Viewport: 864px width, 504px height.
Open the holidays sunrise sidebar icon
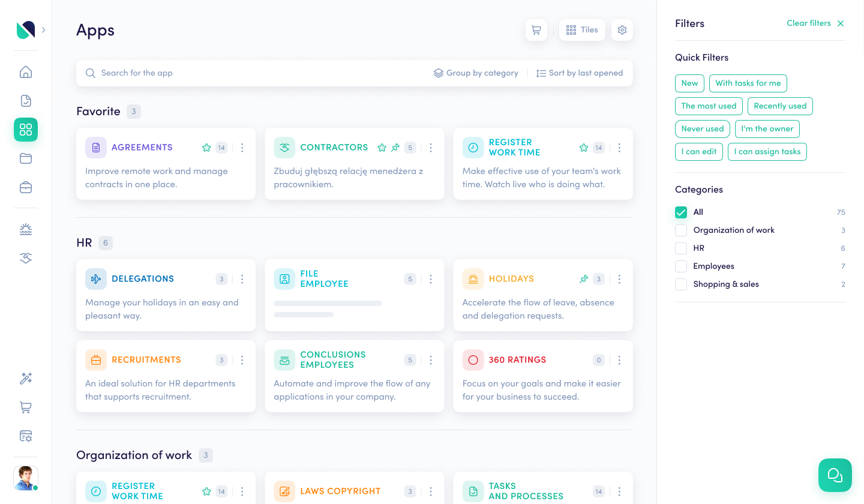[26, 229]
